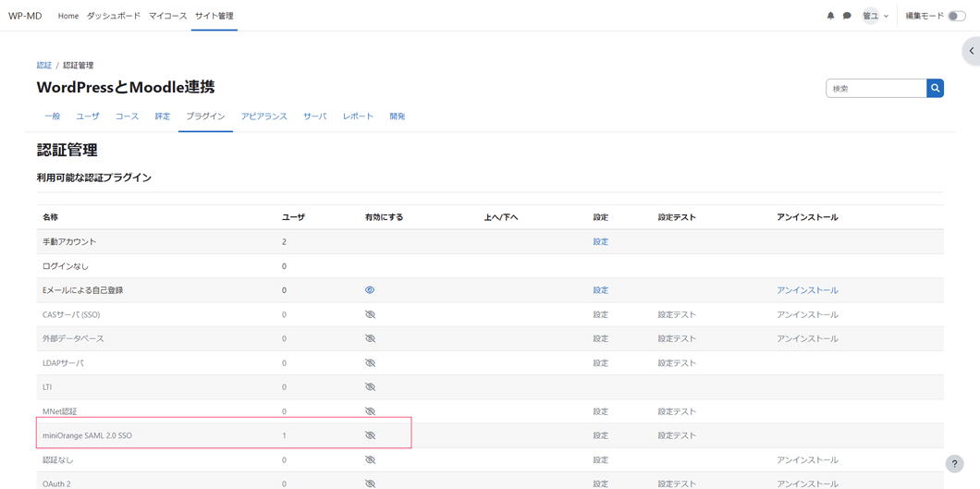Viewport: 980px width, 489px height.
Task: Open 設定テスト for MNet認証
Action: [x=677, y=411]
